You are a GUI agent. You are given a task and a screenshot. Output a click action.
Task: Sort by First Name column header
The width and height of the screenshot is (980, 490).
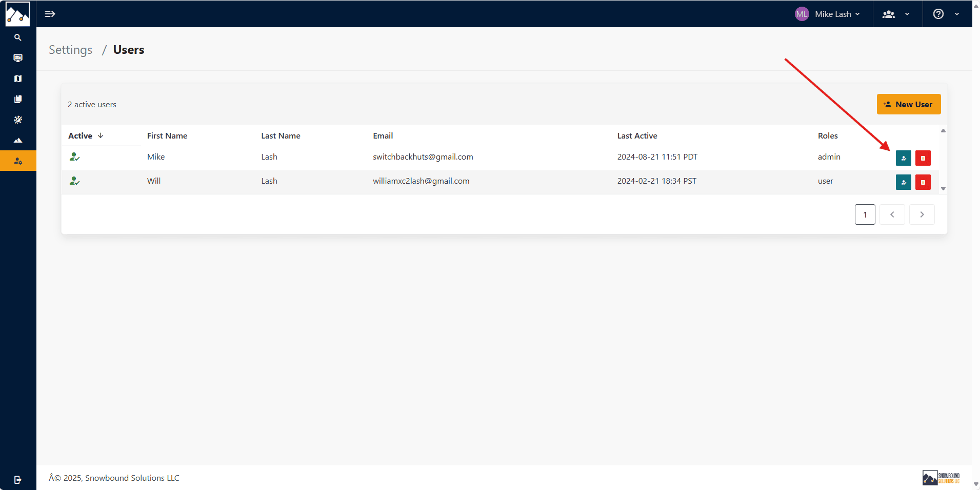click(167, 136)
